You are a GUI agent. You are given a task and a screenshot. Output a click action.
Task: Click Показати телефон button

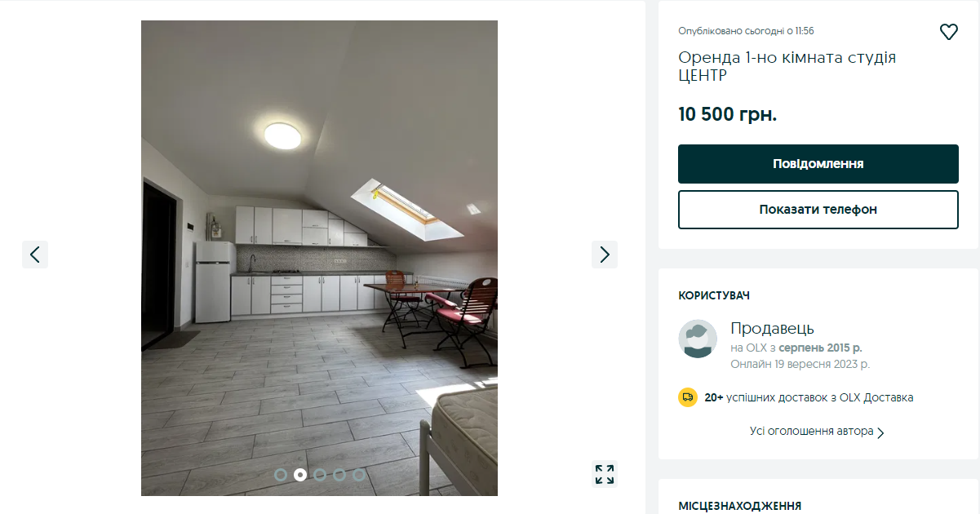coord(818,210)
